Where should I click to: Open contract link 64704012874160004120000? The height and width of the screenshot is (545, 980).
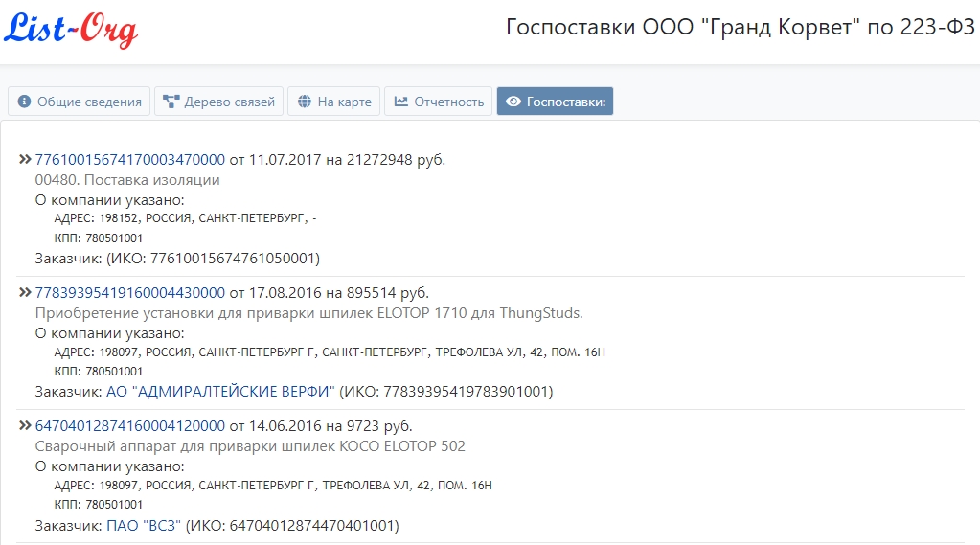click(129, 426)
